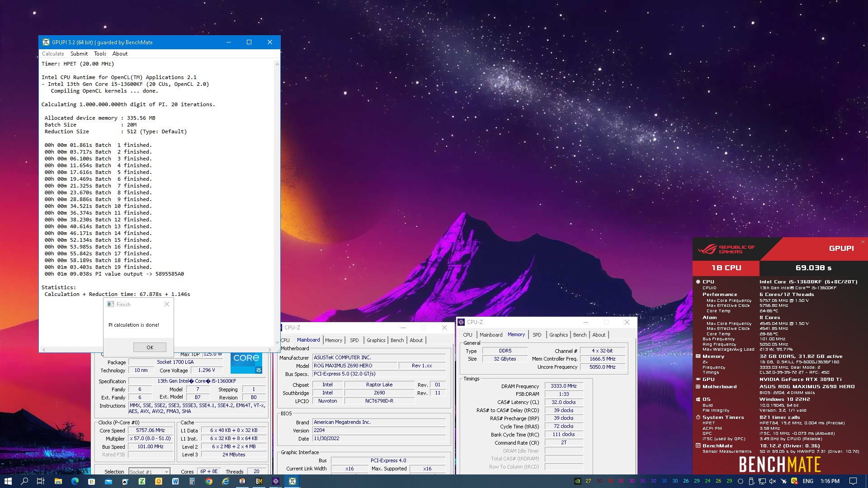Viewport: 868px width, 488px height.
Task: Open the Tools menu in GPUPI
Action: click(100, 53)
